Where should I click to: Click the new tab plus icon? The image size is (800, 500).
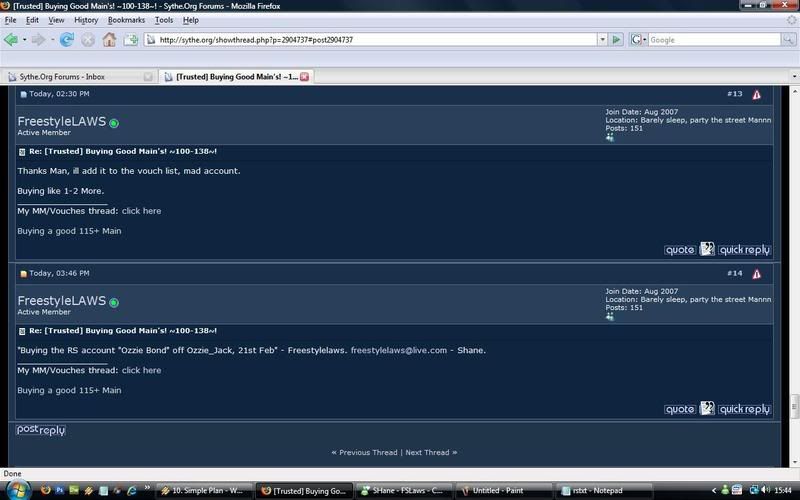click(x=131, y=39)
